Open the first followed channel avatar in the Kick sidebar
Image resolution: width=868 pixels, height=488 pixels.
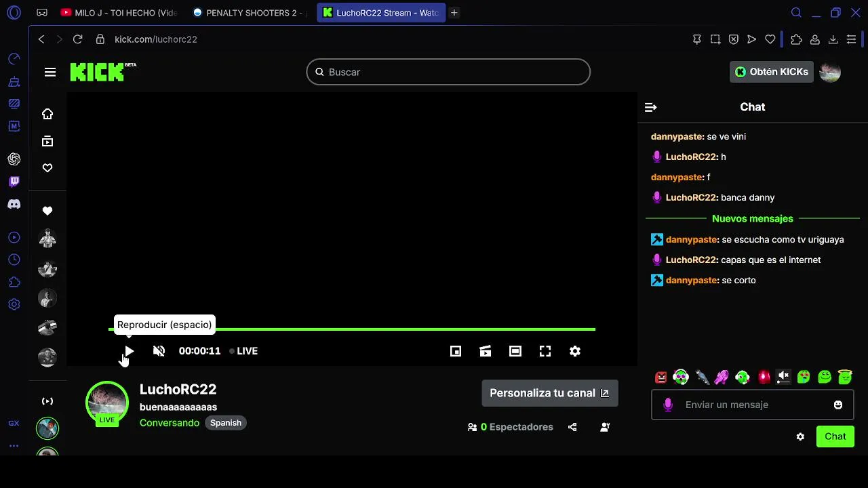(x=47, y=239)
